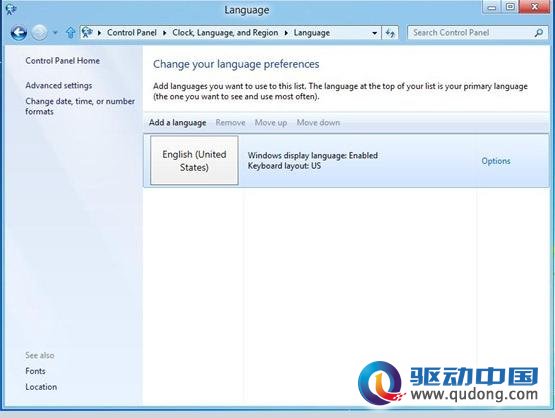Open the Fonts link under See also
This screenshot has width=555, height=418.
tap(35, 371)
